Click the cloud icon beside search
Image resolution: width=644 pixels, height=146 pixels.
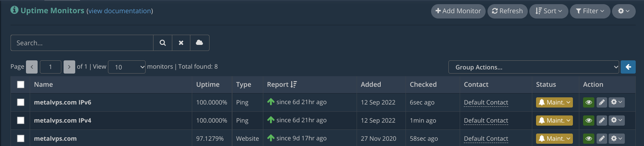(199, 43)
